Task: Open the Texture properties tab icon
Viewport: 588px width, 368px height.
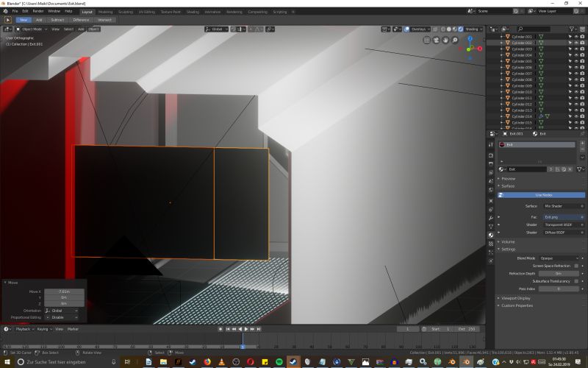Action: click(491, 244)
